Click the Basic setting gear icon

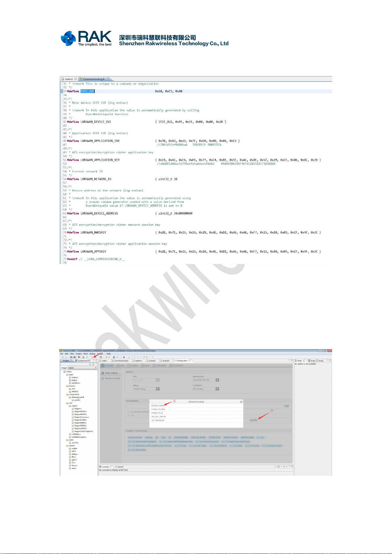103,373
